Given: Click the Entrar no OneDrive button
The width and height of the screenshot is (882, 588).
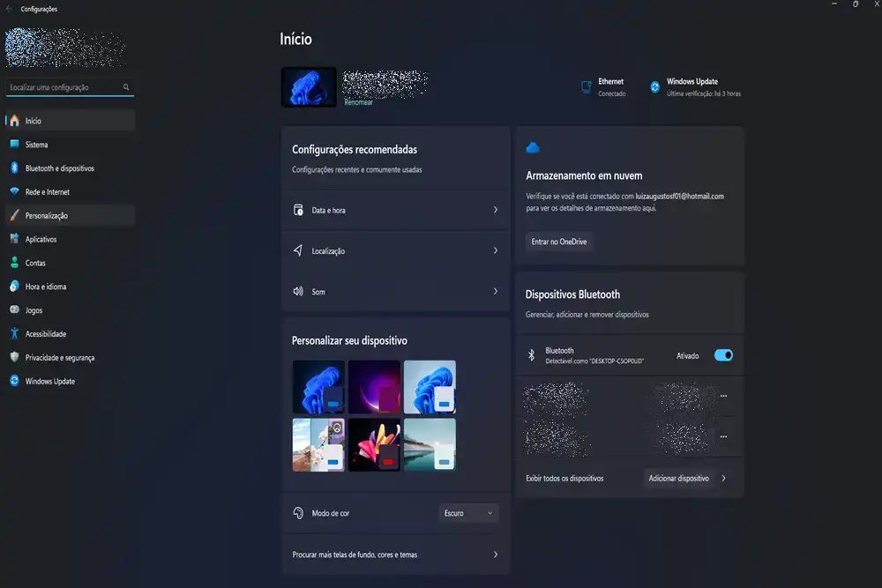Looking at the screenshot, I should click(559, 242).
